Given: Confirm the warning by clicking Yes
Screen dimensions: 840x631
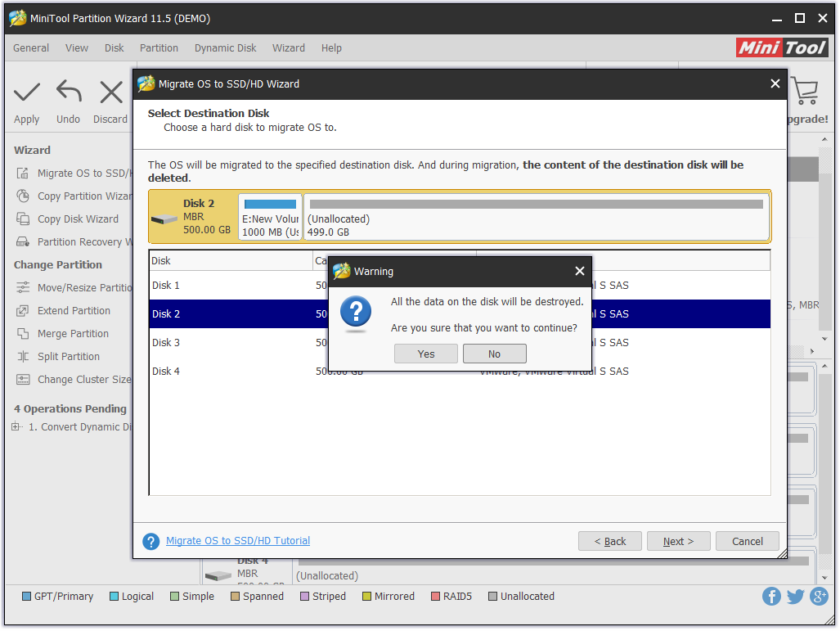Looking at the screenshot, I should (426, 354).
